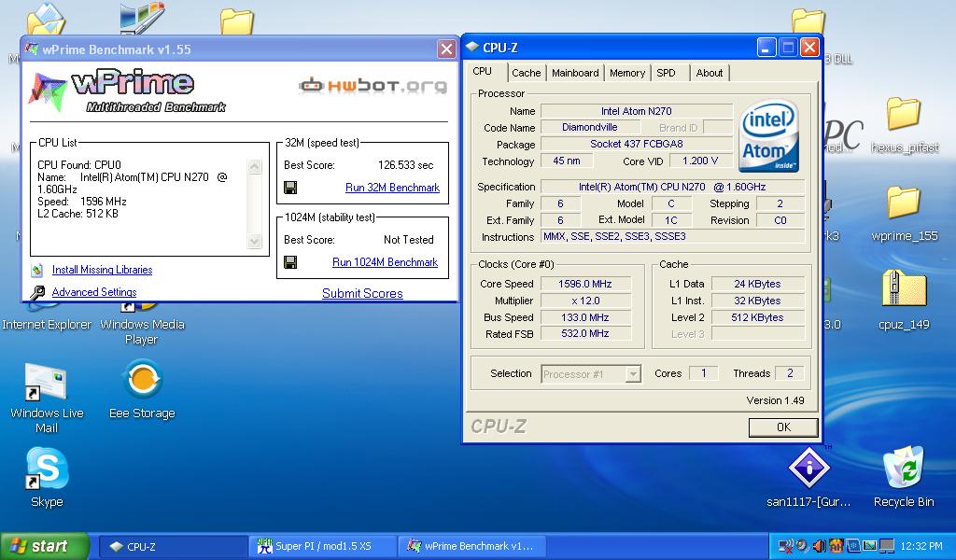Viewport: 956px width, 560px height.
Task: Click the Not Tested score text
Action: coord(409,240)
